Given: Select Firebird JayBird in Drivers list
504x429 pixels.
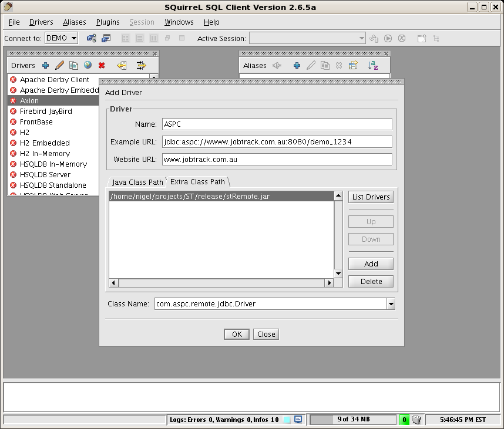Looking at the screenshot, I should (x=46, y=111).
